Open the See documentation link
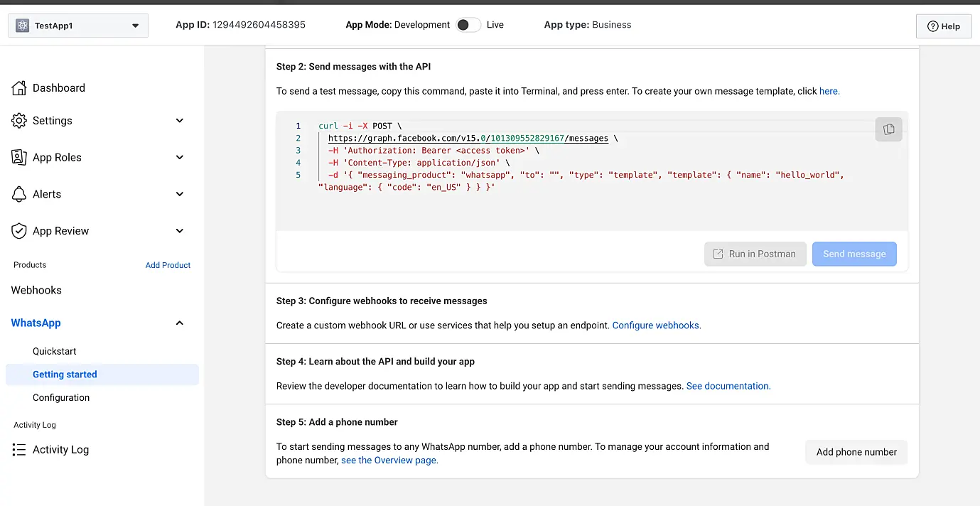 (x=728, y=386)
